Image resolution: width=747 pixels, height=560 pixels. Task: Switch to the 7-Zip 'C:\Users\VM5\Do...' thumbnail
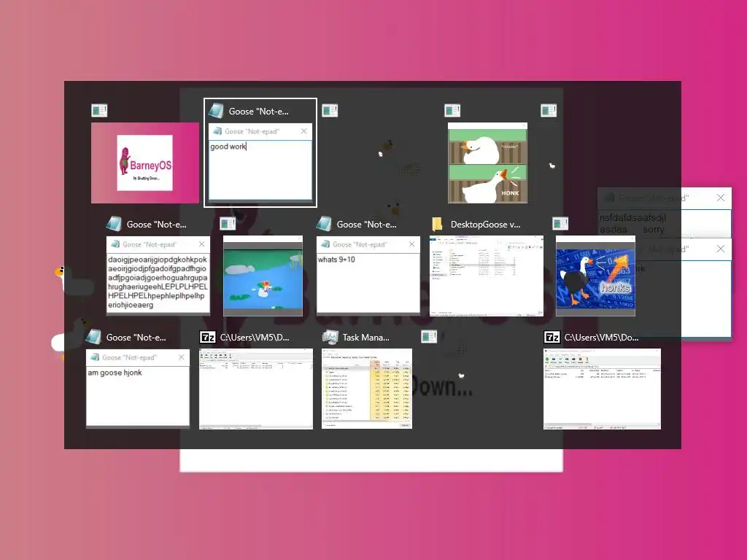(x=602, y=389)
